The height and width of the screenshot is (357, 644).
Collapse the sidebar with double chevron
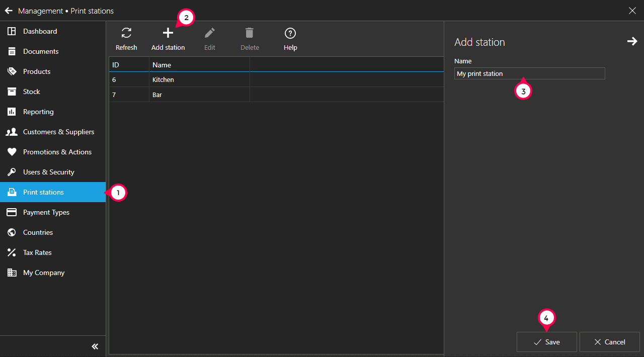pyautogui.click(x=95, y=346)
